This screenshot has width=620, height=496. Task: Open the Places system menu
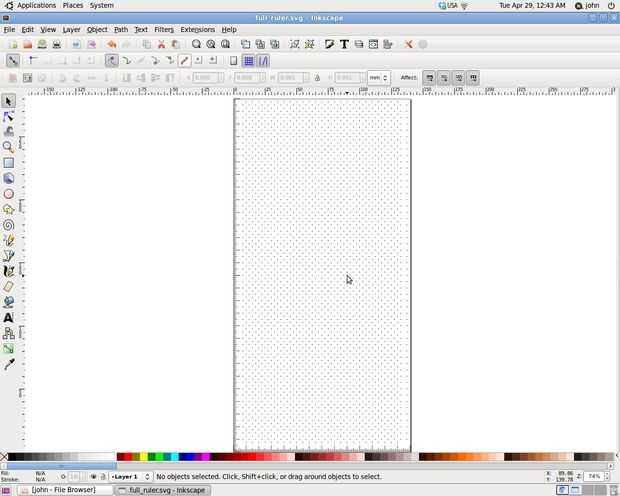pos(73,6)
